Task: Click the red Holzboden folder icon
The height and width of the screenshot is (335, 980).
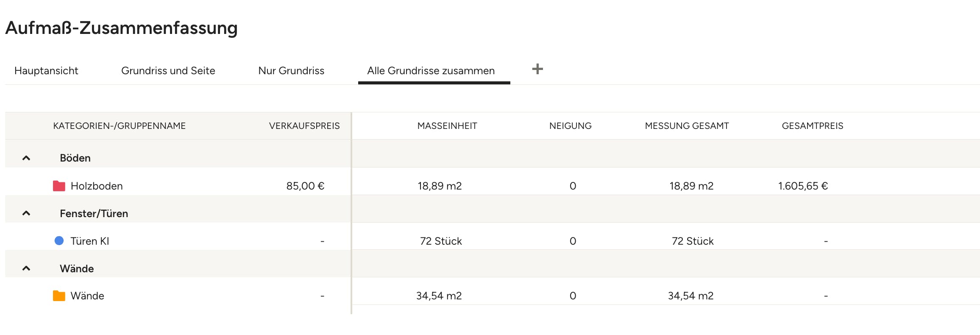Action: tap(59, 186)
